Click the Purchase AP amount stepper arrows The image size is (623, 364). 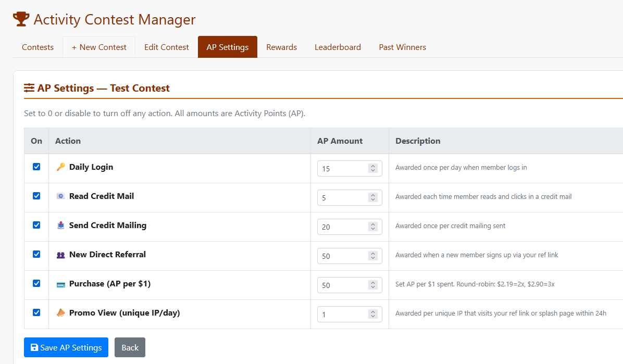372,285
